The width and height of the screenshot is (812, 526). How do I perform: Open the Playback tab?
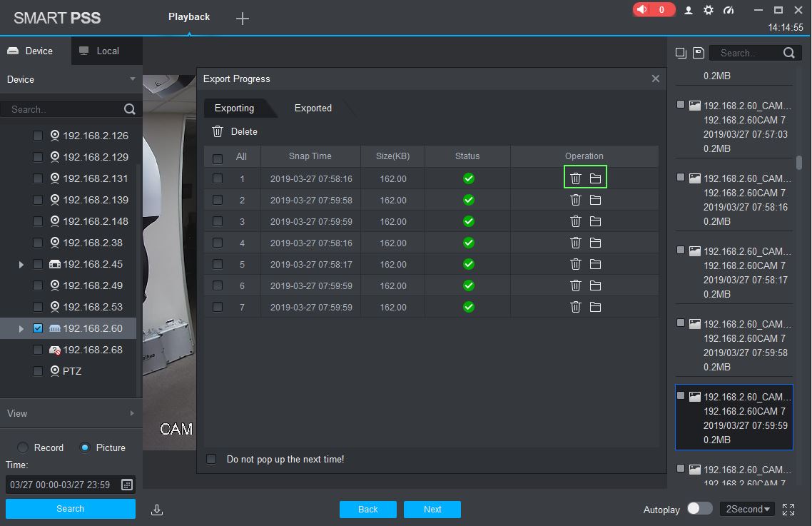click(189, 17)
